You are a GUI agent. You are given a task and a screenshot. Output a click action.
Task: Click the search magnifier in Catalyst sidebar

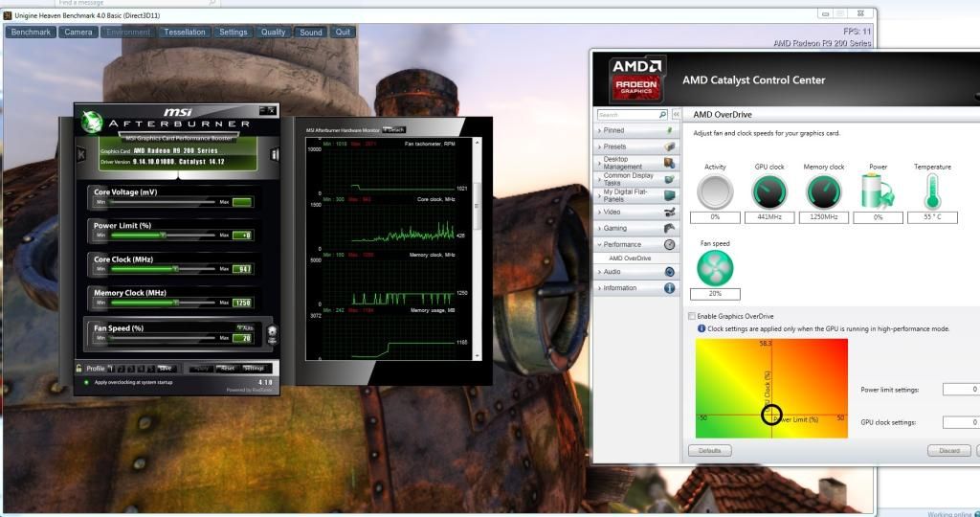662,115
